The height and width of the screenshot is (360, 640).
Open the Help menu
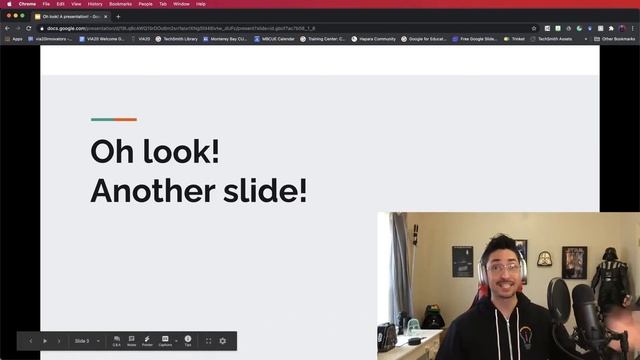coord(200,4)
